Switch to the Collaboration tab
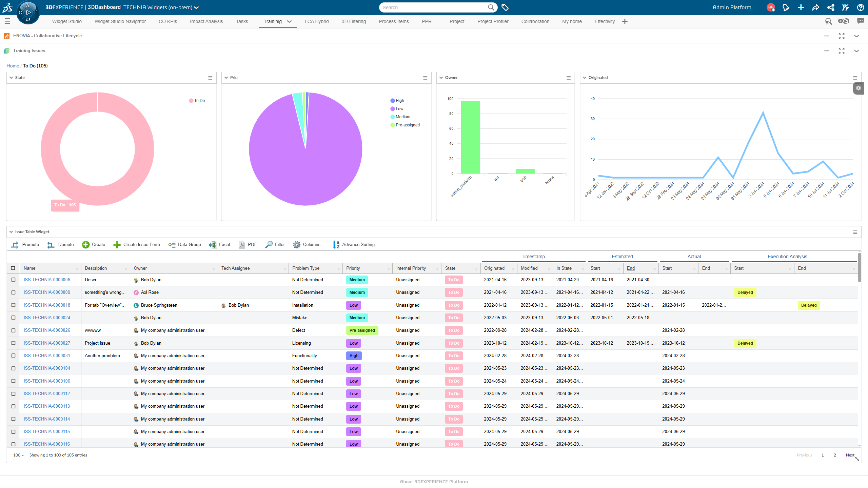 535,21
